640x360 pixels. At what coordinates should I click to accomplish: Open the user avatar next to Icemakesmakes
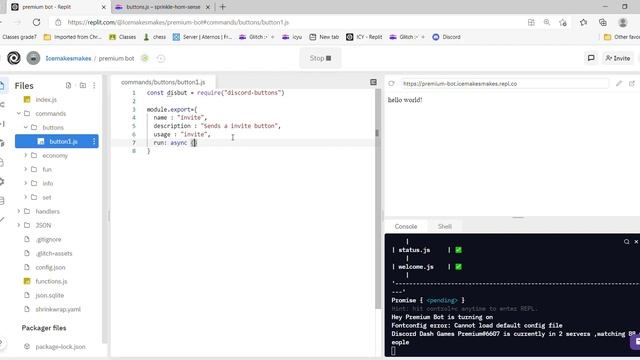[x=33, y=58]
